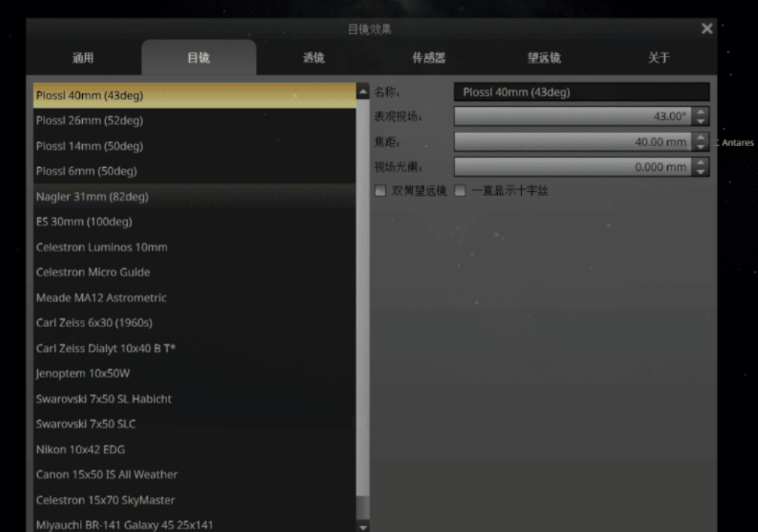Close the 目镜效果 dialog window
The height and width of the screenshot is (532, 758).
706,28
